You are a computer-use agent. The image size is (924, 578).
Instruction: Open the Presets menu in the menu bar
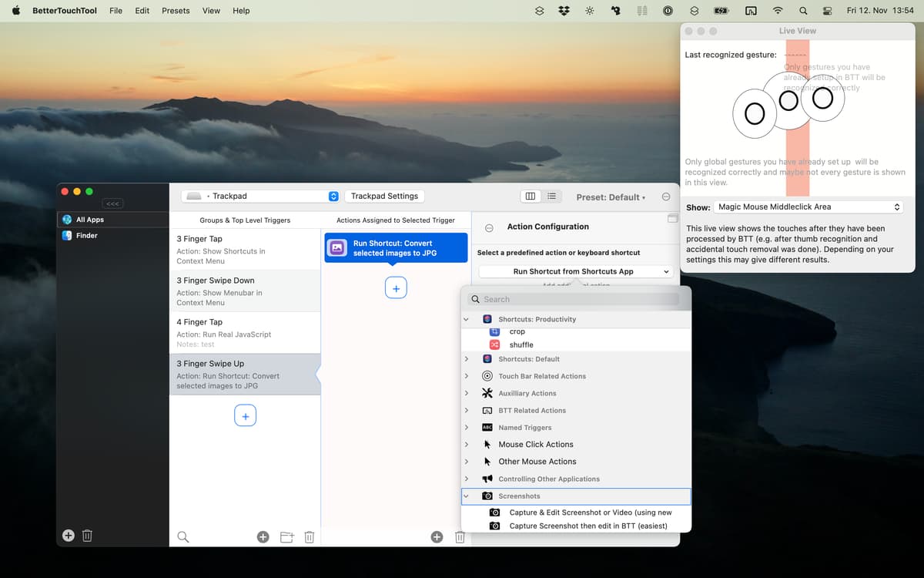[x=176, y=11]
